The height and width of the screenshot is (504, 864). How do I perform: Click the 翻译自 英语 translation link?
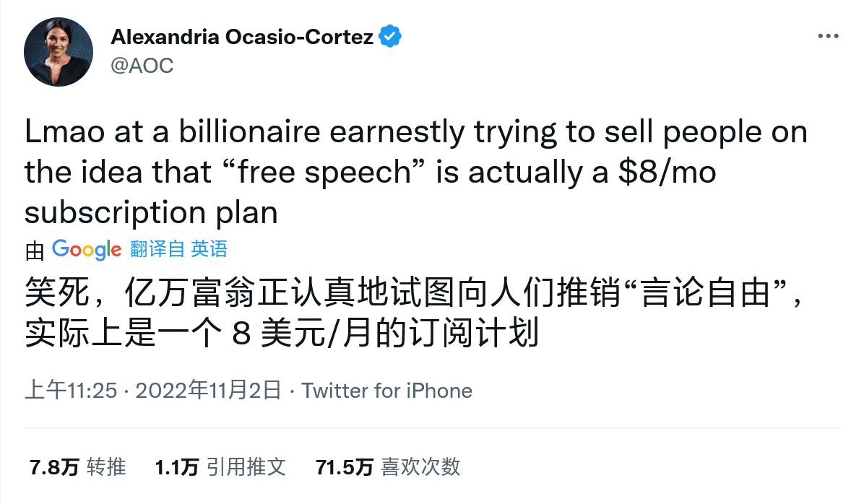coord(180,249)
